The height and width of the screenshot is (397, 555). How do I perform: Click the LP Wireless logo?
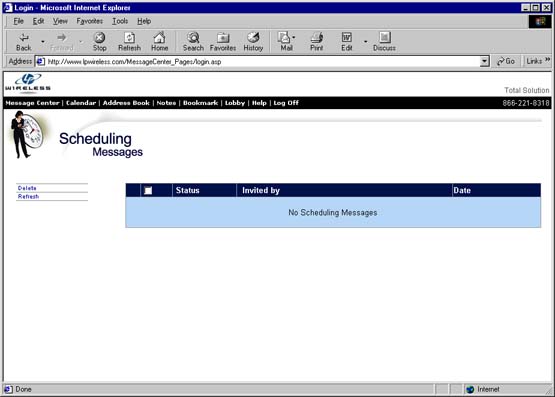[x=28, y=84]
